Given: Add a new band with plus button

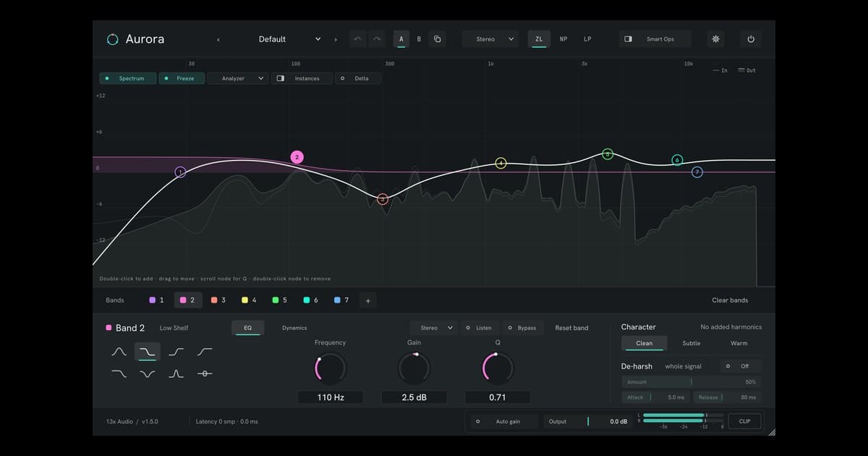Looking at the screenshot, I should tap(367, 300).
